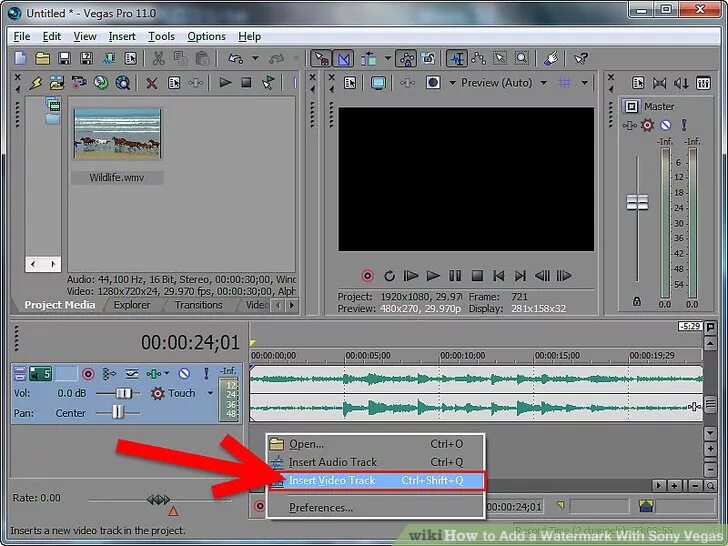Screen dimensions: 728x546
Task: Open Video Preview external monitor icon
Action: point(378,83)
